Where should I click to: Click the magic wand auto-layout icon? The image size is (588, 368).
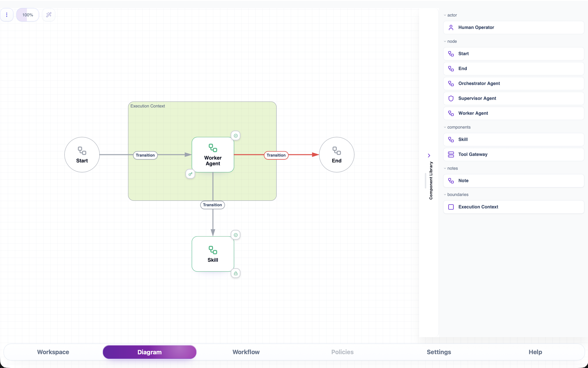[49, 15]
